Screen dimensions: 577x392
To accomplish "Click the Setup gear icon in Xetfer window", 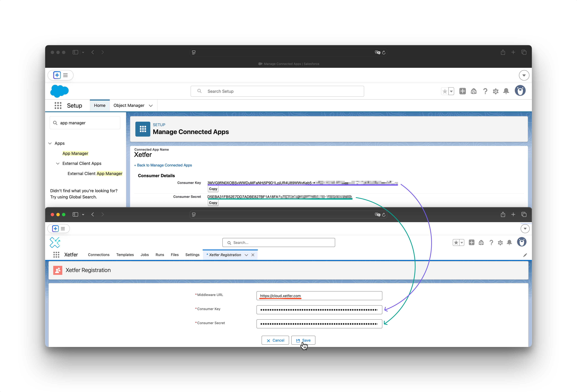I will [500, 243].
